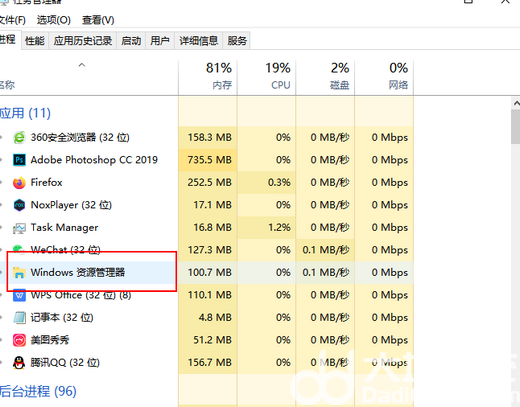Click the 后台进程 (96) group header
Image resolution: width=520 pixels, height=407 pixels.
click(x=38, y=391)
